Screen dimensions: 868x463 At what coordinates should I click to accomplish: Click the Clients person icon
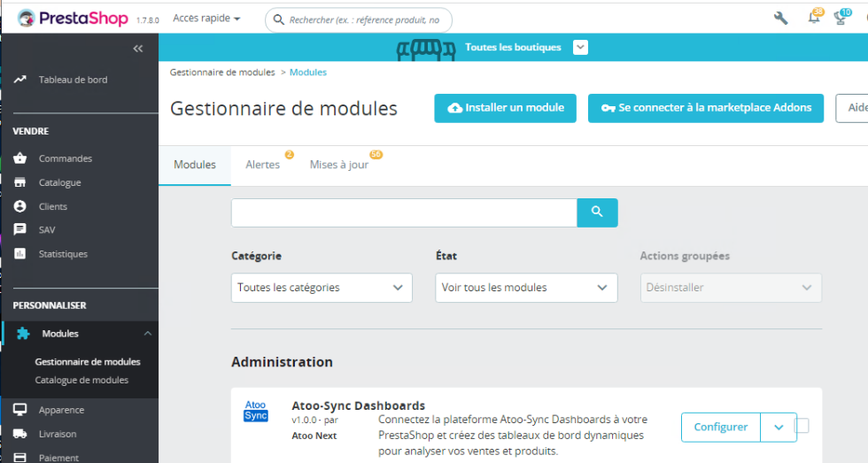[x=19, y=206]
